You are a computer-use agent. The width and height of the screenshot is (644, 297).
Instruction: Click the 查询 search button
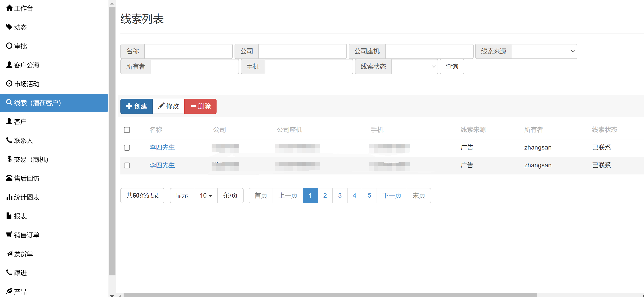[x=452, y=67]
